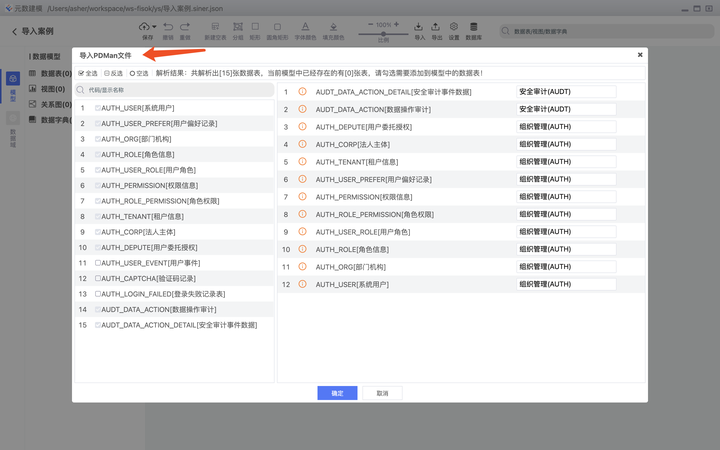Click info icon on AUTH_PERMISSION[权限信息] row in right list

(x=302, y=197)
